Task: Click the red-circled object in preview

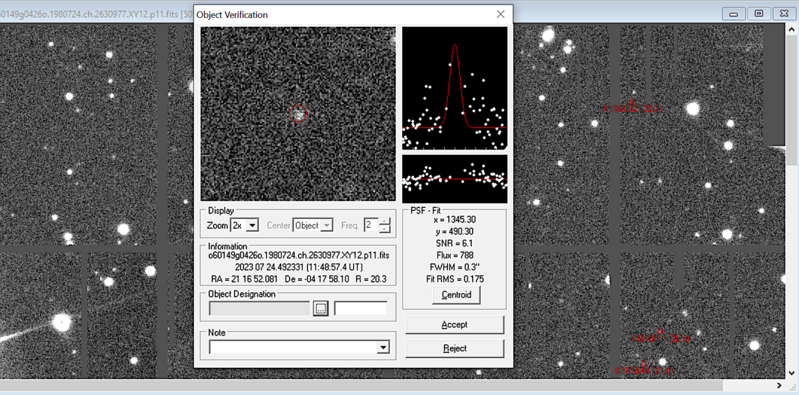Action: 298,114
